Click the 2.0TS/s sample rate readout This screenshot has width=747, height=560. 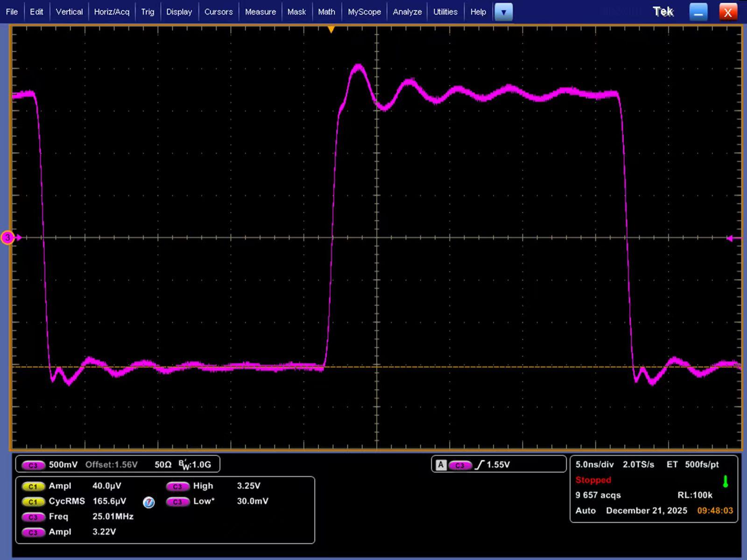coord(638,464)
